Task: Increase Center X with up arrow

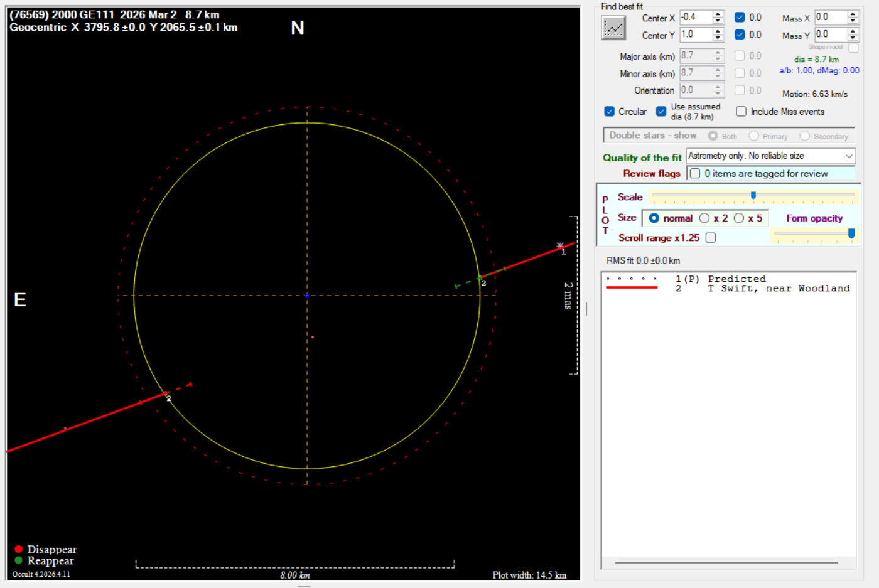Action: click(718, 14)
